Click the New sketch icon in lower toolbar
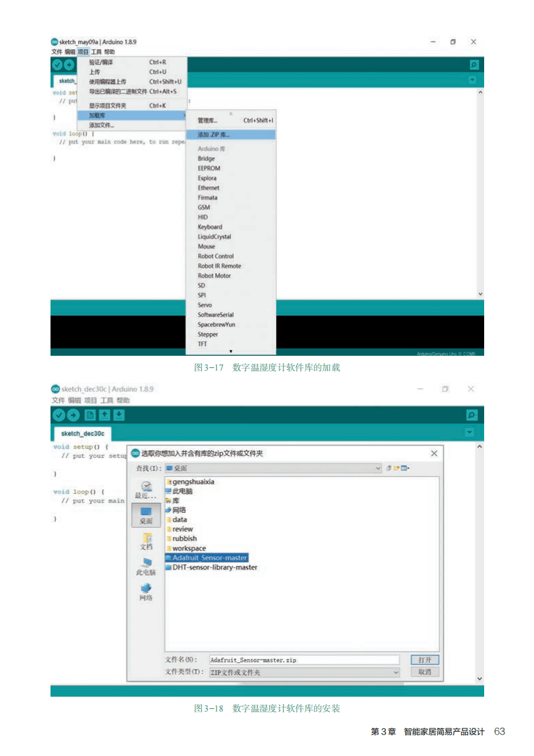The width and height of the screenshot is (534, 756). [90, 416]
